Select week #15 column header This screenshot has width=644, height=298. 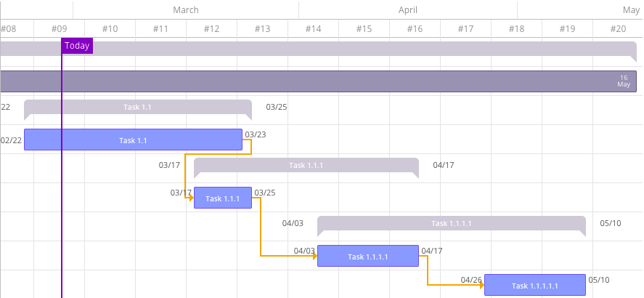(x=364, y=28)
